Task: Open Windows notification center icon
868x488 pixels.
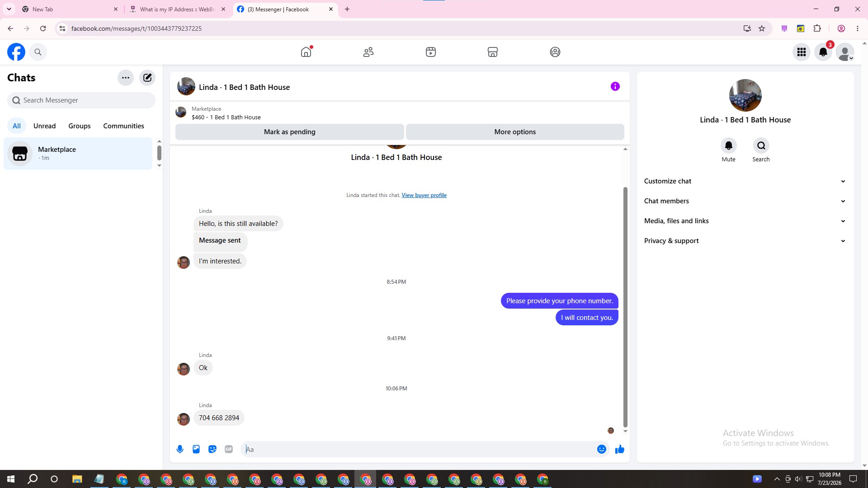Action: 853,479
